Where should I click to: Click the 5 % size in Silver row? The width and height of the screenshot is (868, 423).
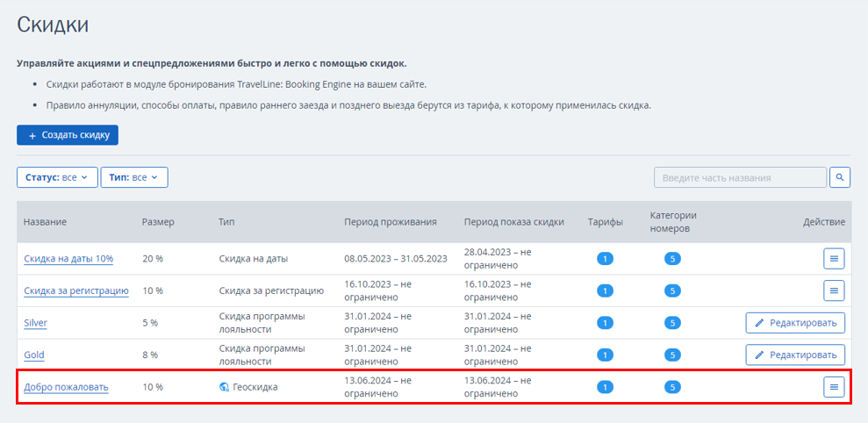click(150, 323)
